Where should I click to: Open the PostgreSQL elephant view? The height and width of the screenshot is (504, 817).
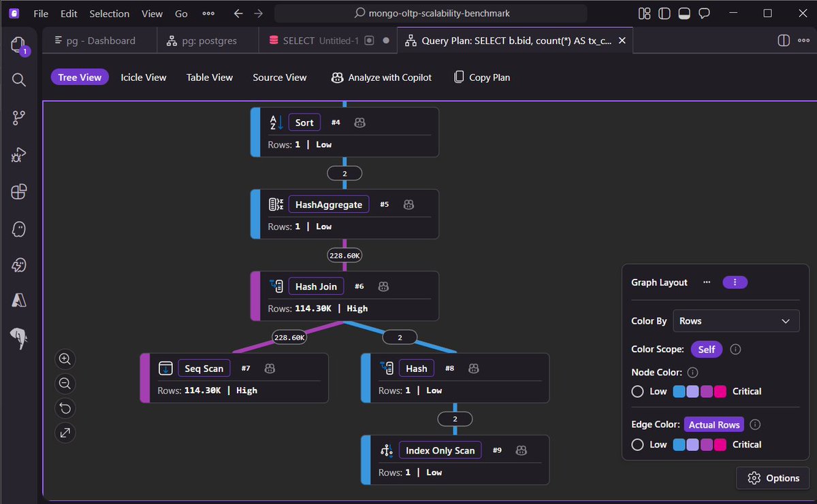18,337
